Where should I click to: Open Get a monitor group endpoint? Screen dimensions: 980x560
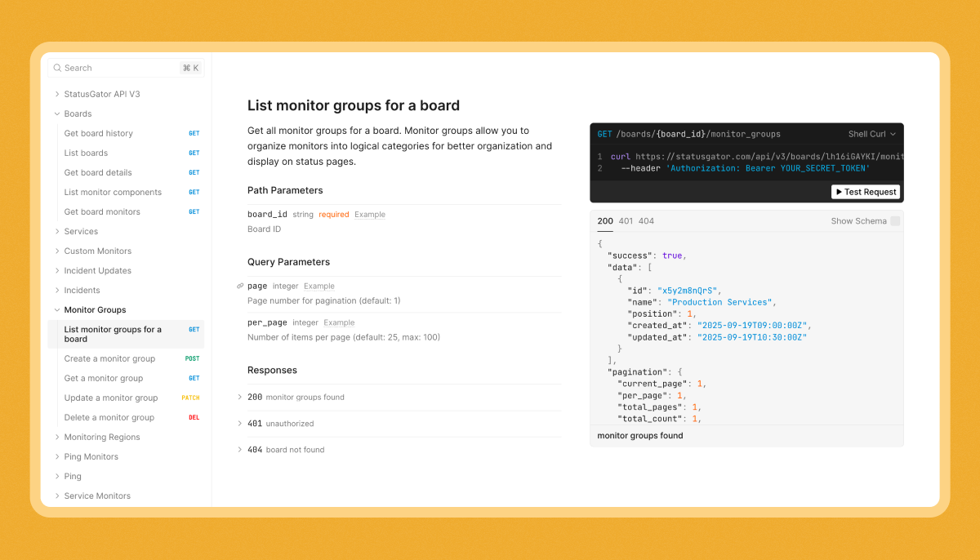(x=104, y=379)
